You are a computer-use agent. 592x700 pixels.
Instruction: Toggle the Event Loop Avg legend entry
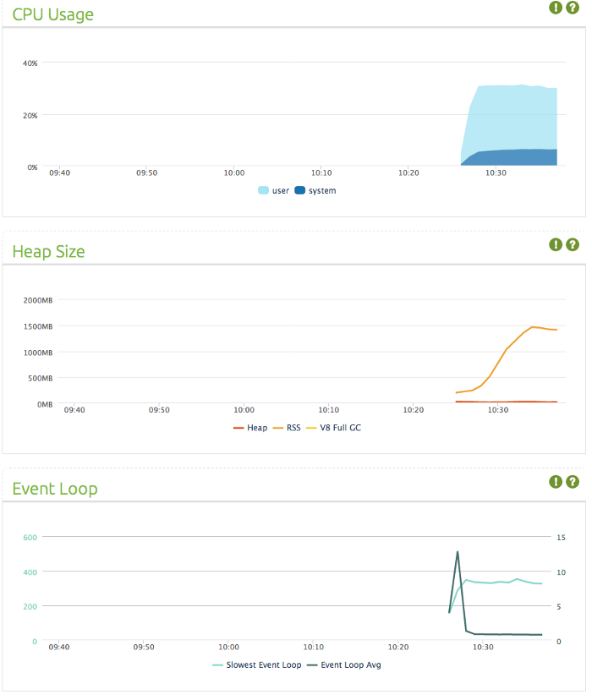344,665
